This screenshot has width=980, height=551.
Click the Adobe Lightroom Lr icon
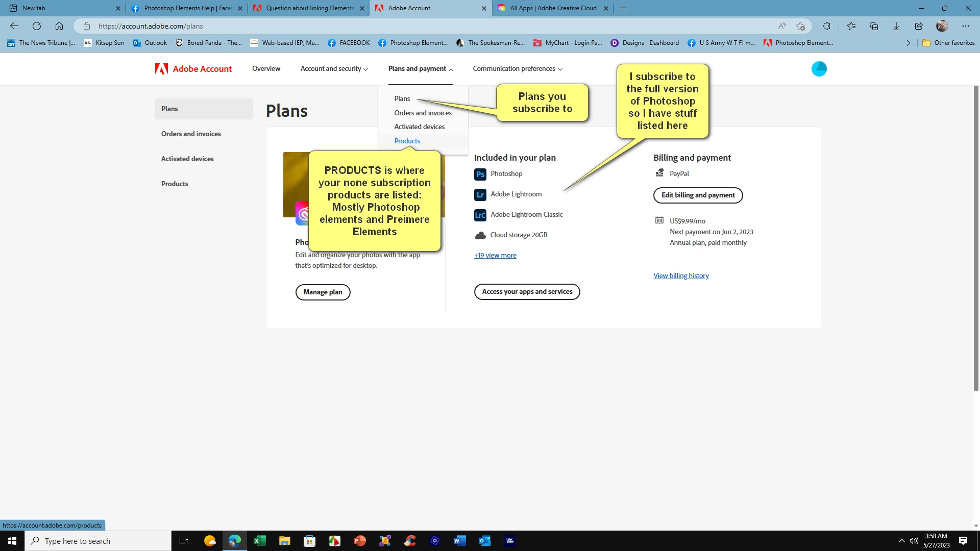pyautogui.click(x=480, y=195)
